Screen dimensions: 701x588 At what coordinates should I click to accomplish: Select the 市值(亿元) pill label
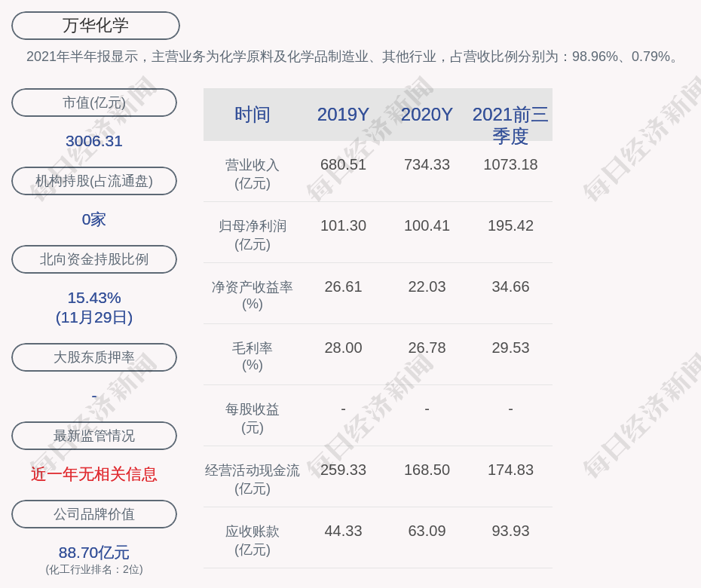[x=94, y=103]
